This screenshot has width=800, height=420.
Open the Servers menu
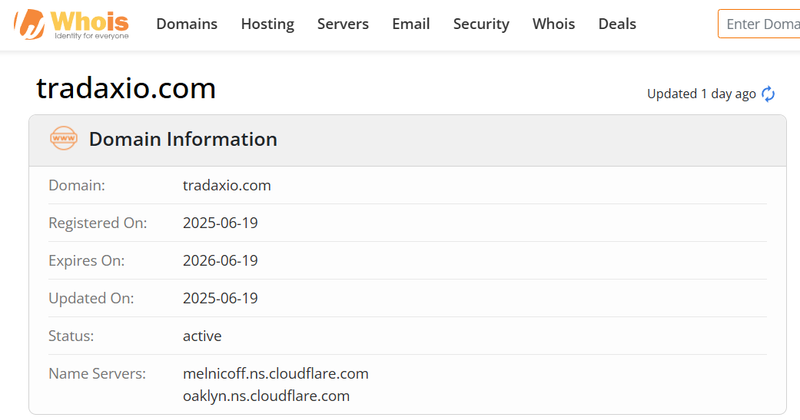(x=343, y=24)
